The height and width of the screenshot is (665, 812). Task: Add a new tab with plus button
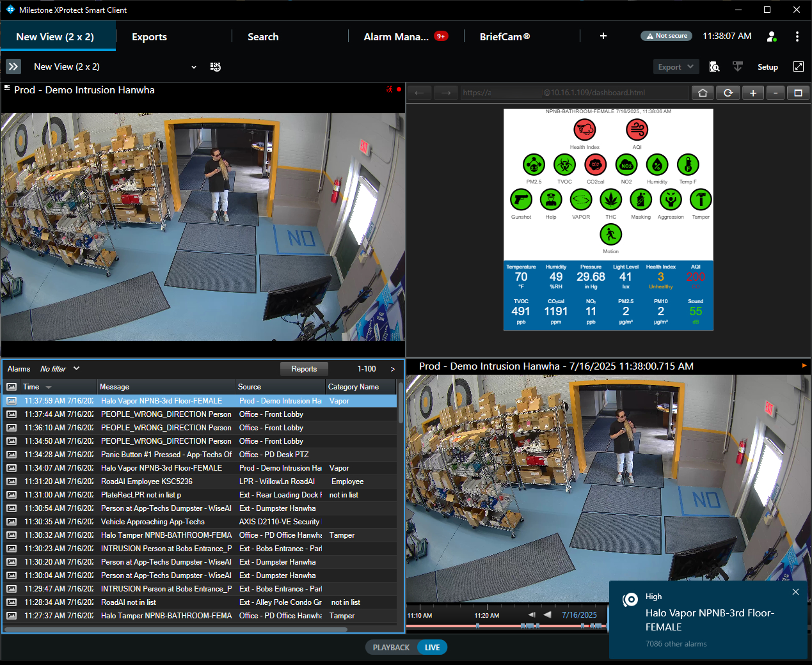603,36
